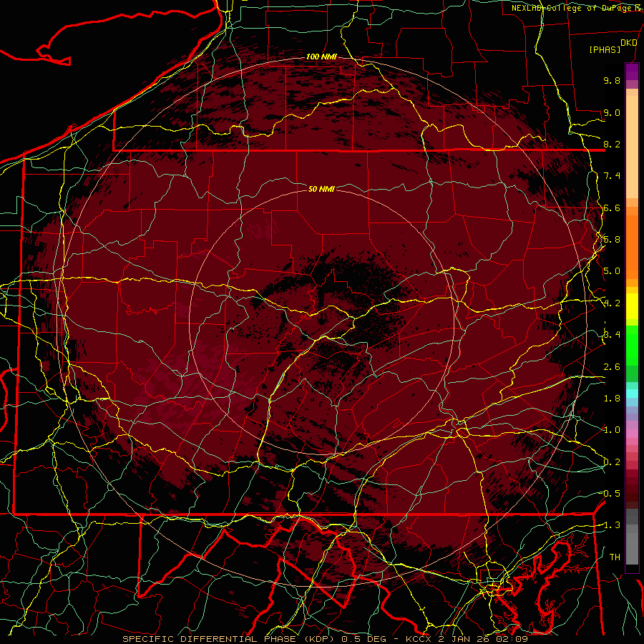The image size is (644, 644).
Task: Select the 1.3 value near the scale bottom
Action: point(612,525)
